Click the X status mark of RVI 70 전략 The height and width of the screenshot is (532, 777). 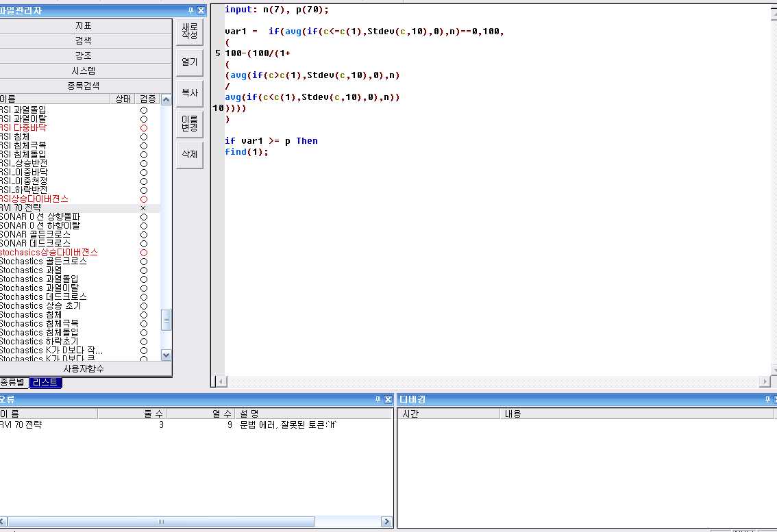143,207
